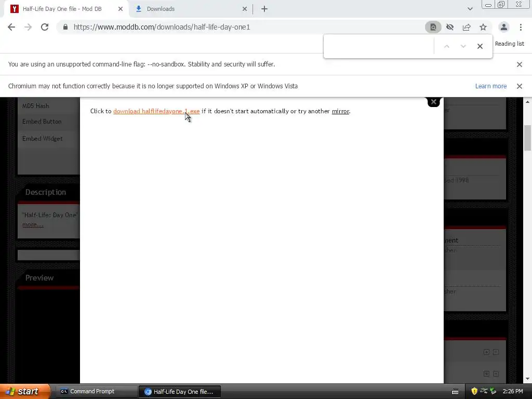Screen dimensions: 532x399
Task: Click the page scrollbar up arrow
Action: [527, 102]
